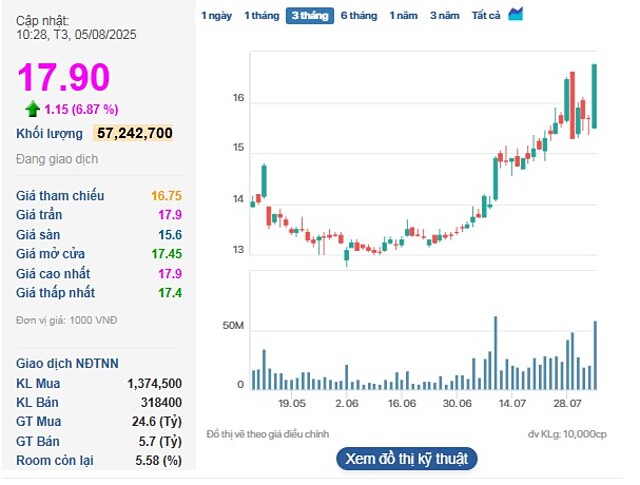Open Xem đồ thị kỹ thuật button
This screenshot has height=485, width=640.
(x=406, y=458)
